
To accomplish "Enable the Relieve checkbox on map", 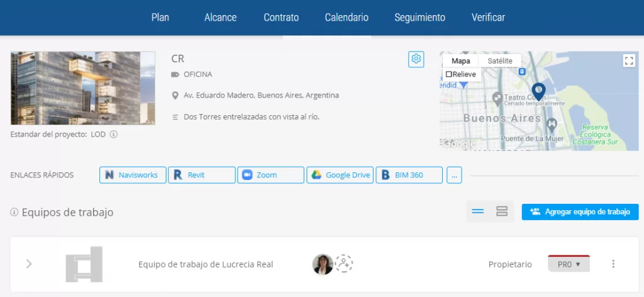I will tap(449, 74).
